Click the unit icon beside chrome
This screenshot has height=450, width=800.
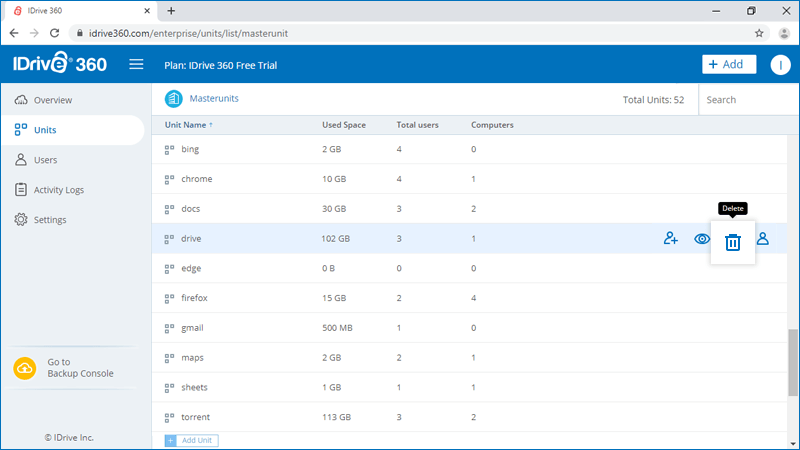click(x=169, y=180)
